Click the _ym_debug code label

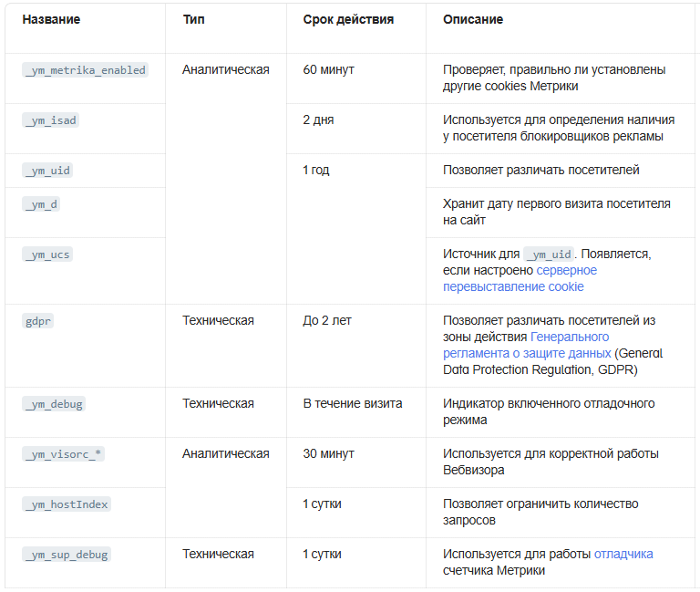pyautogui.click(x=54, y=404)
